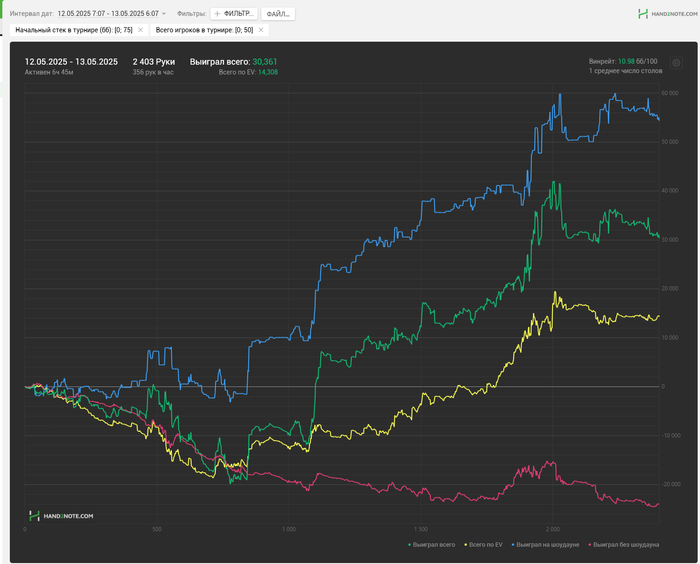Click the total won value 30,361

tap(265, 62)
